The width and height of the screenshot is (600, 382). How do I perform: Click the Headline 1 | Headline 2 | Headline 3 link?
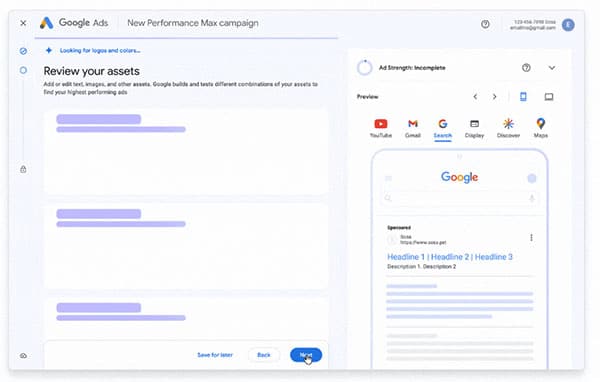tap(450, 257)
